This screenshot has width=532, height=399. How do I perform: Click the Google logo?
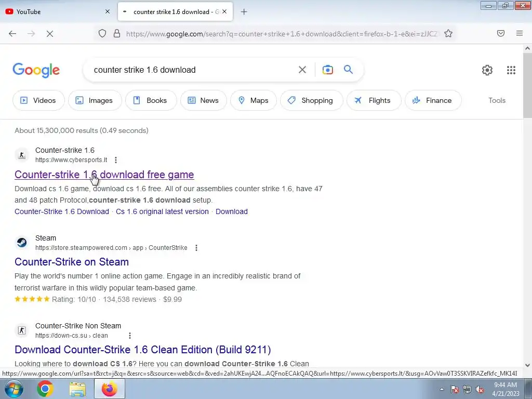coord(36,70)
